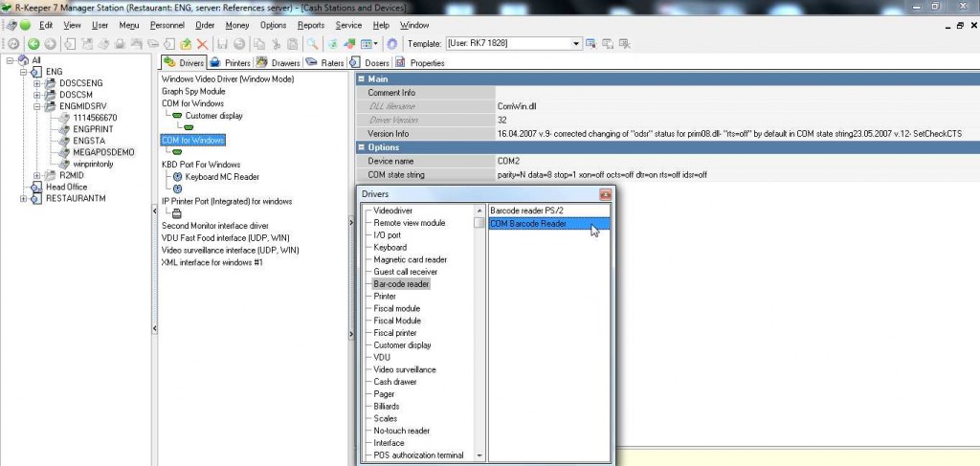Click the green connection status circle
The image size is (980, 466).
pos(25,26)
